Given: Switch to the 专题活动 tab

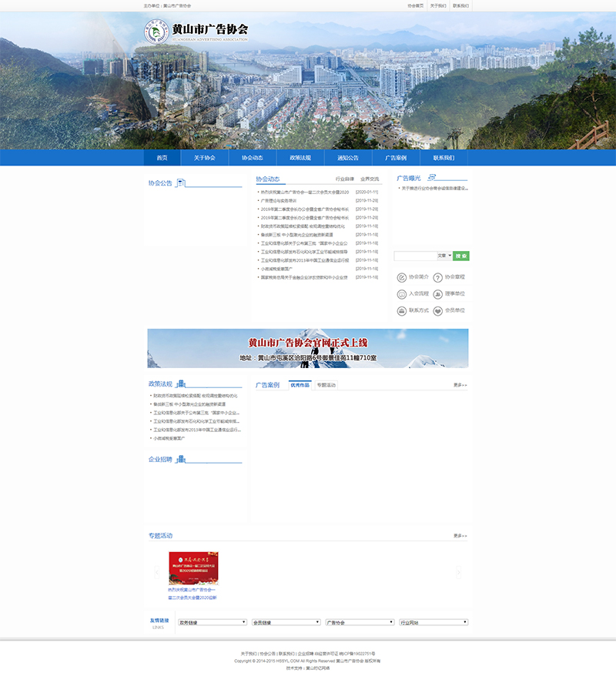Looking at the screenshot, I should [326, 385].
